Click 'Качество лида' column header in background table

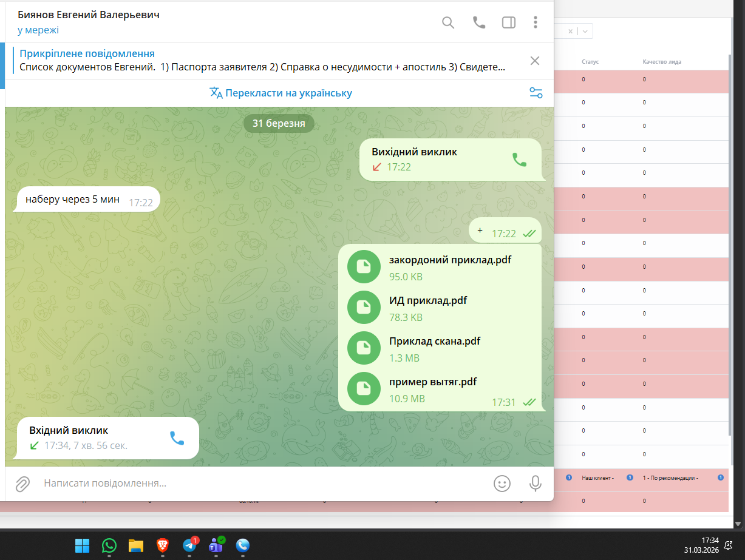click(x=662, y=62)
